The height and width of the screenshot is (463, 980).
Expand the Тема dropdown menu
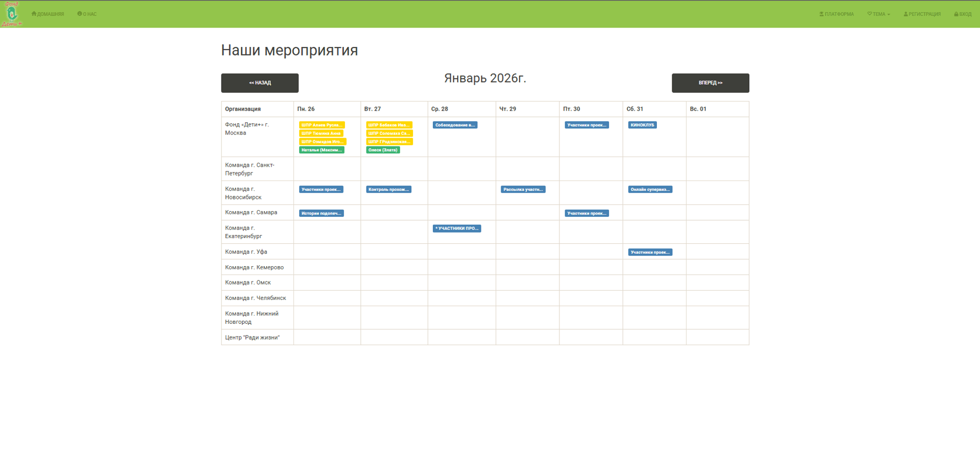point(878,14)
